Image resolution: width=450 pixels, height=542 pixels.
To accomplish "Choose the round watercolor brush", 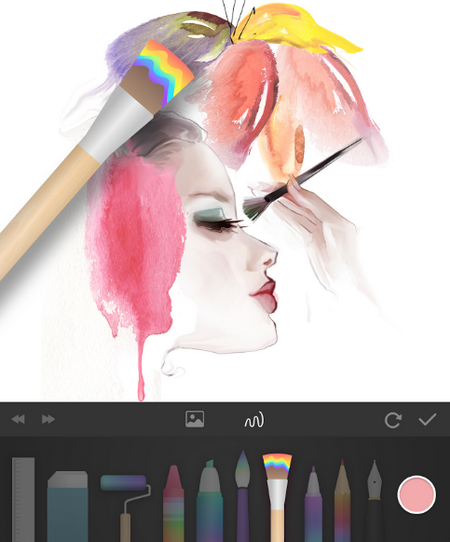I will (243, 496).
